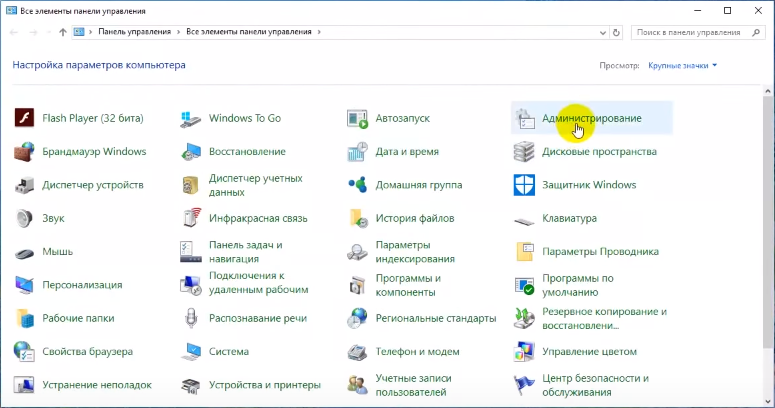775x408 pixels.
Task: Click the Резервное копирование и восстановление icon
Action: 524,318
